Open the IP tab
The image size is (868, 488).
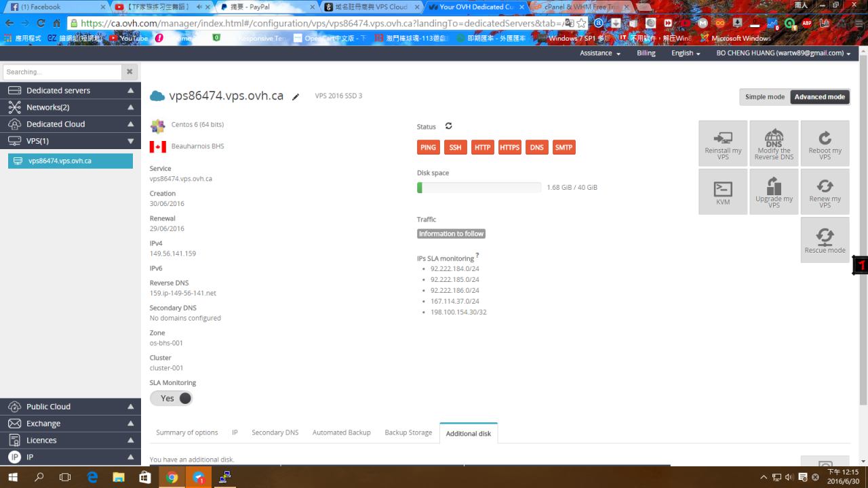[235, 432]
